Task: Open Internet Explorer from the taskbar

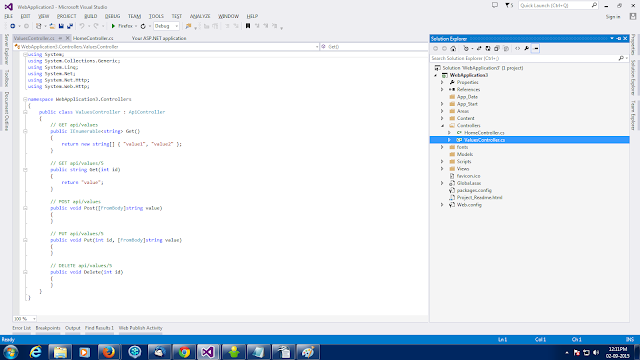Action: click(36, 352)
